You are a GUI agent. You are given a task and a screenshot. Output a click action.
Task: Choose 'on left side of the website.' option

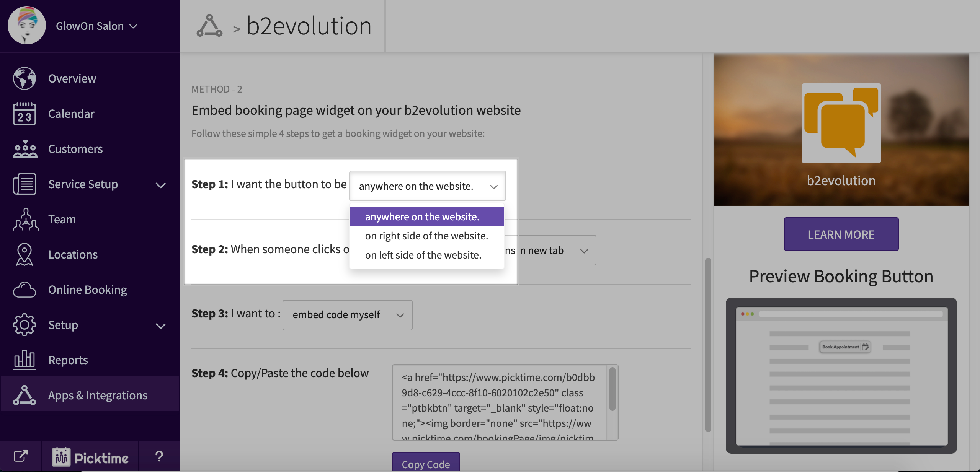click(423, 255)
